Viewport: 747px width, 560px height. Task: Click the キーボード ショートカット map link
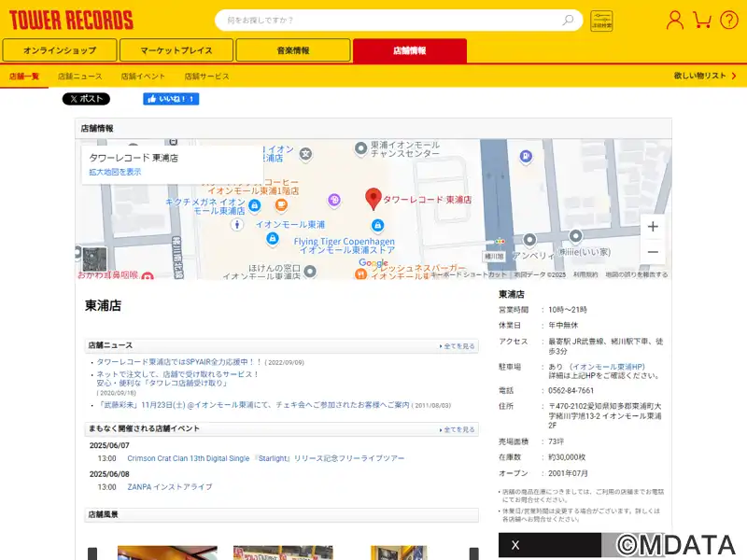click(469, 274)
